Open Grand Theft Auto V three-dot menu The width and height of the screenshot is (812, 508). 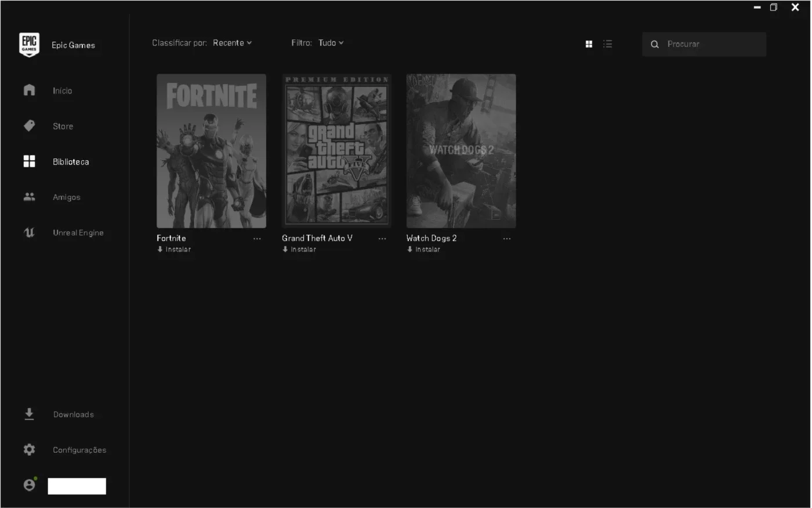[382, 239]
